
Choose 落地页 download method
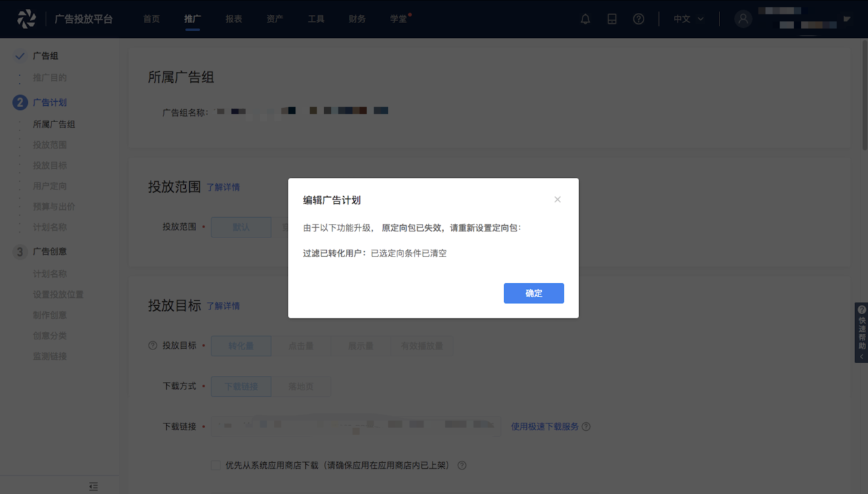[x=301, y=387]
